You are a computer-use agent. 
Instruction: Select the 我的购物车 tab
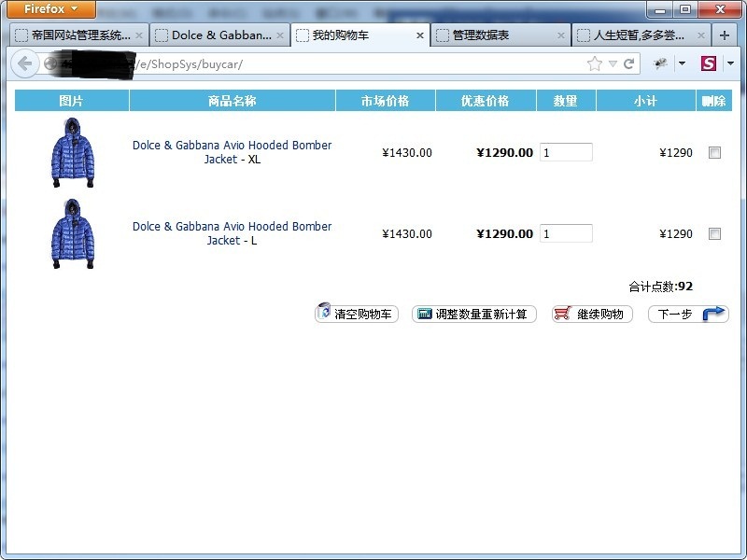(360, 35)
